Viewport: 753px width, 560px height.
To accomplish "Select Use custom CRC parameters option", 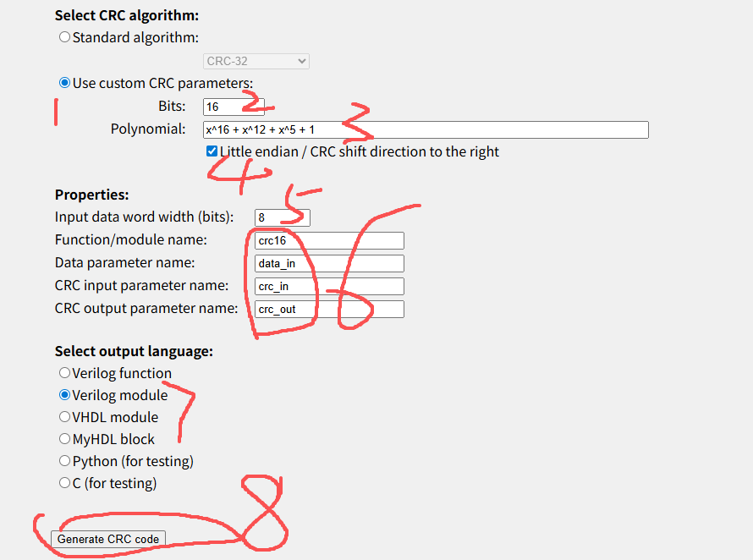I will (x=64, y=83).
